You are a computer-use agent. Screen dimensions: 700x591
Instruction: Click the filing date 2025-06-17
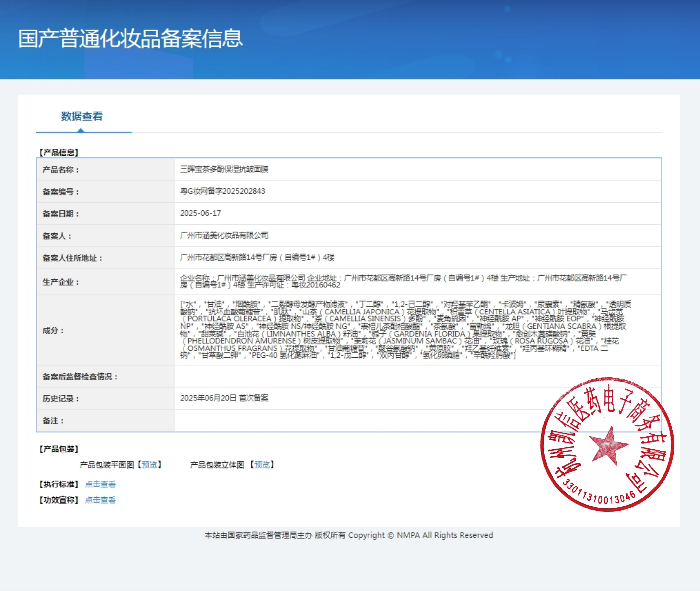(x=200, y=213)
